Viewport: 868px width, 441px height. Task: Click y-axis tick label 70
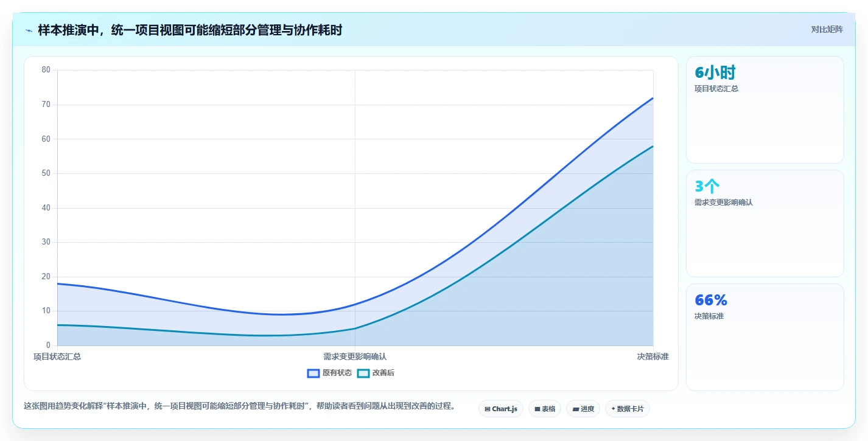(46, 105)
